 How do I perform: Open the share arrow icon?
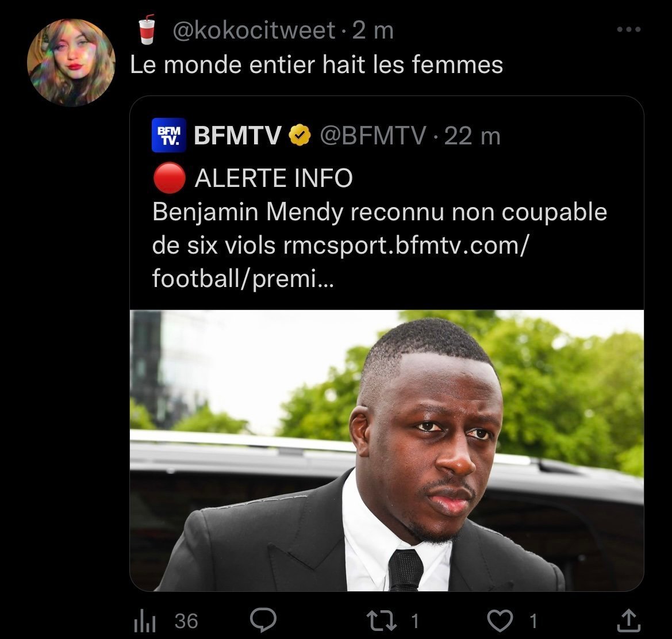click(627, 620)
